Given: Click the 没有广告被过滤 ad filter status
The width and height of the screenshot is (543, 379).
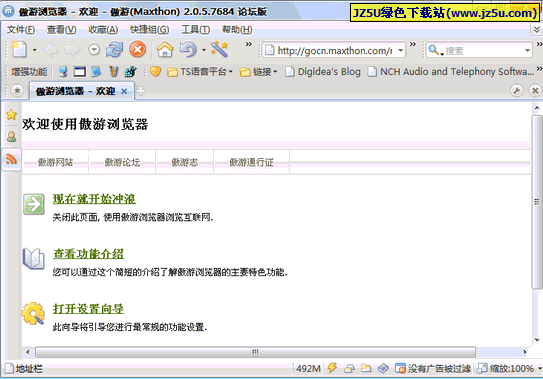Looking at the screenshot, I should (433, 368).
